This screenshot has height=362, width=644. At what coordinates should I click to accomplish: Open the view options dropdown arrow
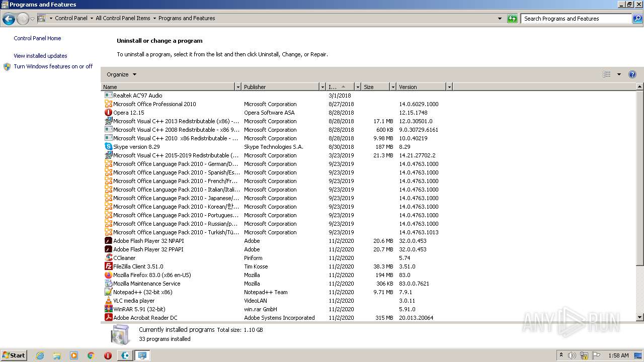[619, 74]
